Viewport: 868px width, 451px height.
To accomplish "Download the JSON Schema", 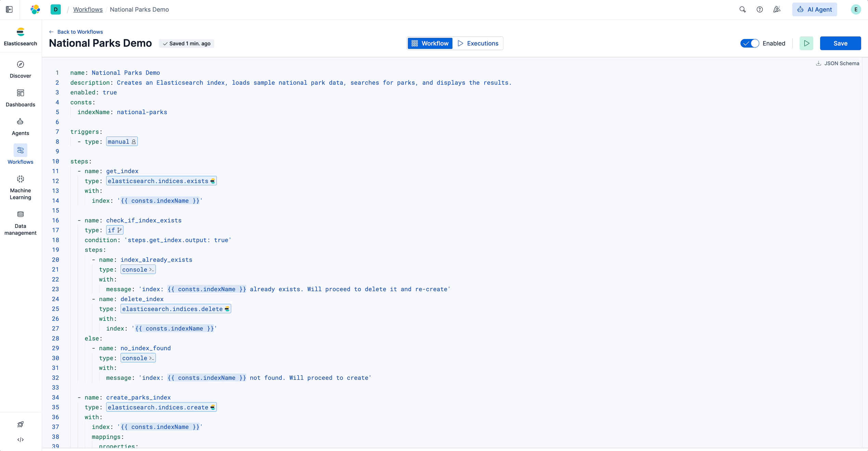I will [837, 63].
